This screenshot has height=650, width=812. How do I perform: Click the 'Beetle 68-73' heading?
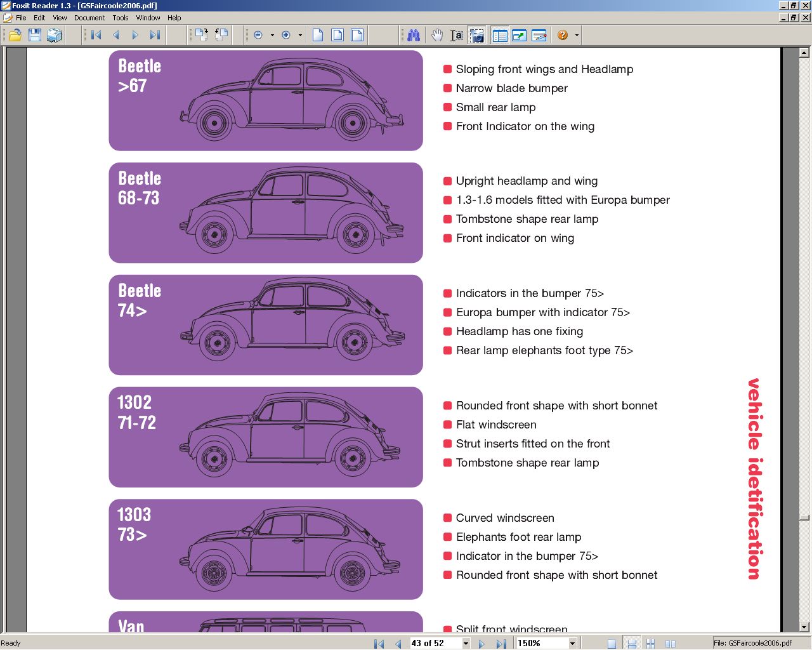point(140,188)
